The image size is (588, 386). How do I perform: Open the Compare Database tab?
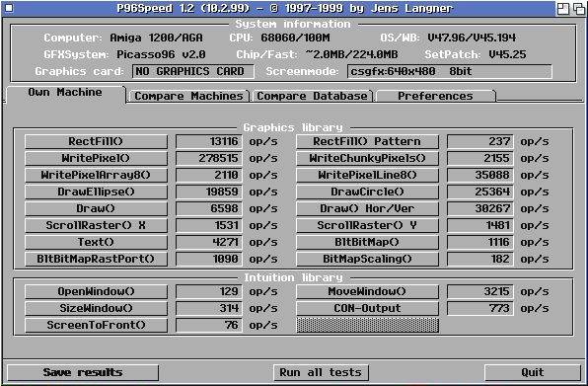(x=312, y=96)
